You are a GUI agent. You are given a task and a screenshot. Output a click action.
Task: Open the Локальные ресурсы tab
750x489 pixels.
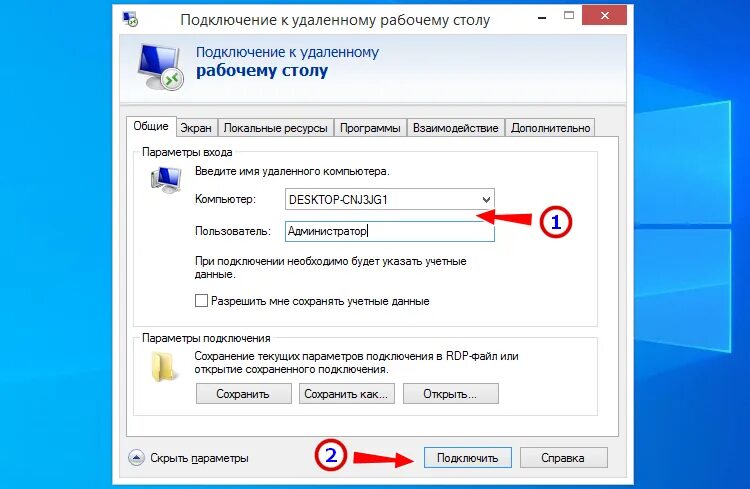(x=276, y=128)
